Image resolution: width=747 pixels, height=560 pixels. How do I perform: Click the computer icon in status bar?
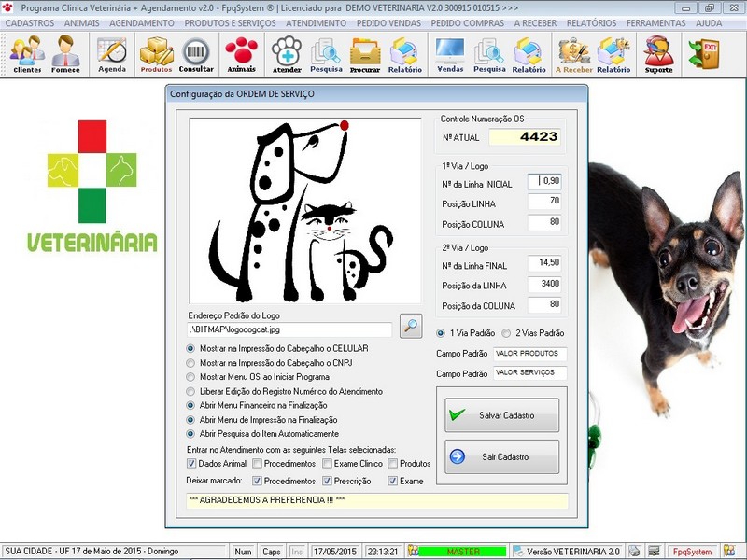pyautogui.click(x=655, y=552)
